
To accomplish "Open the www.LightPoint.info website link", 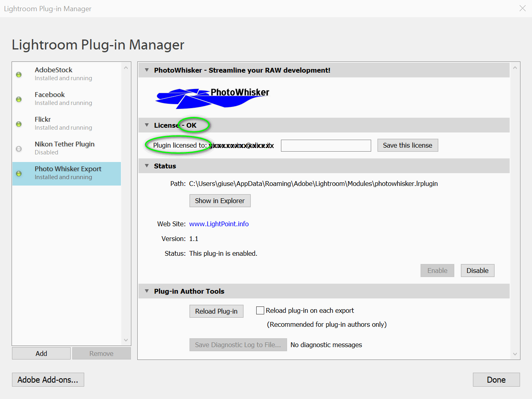I will coord(219,224).
